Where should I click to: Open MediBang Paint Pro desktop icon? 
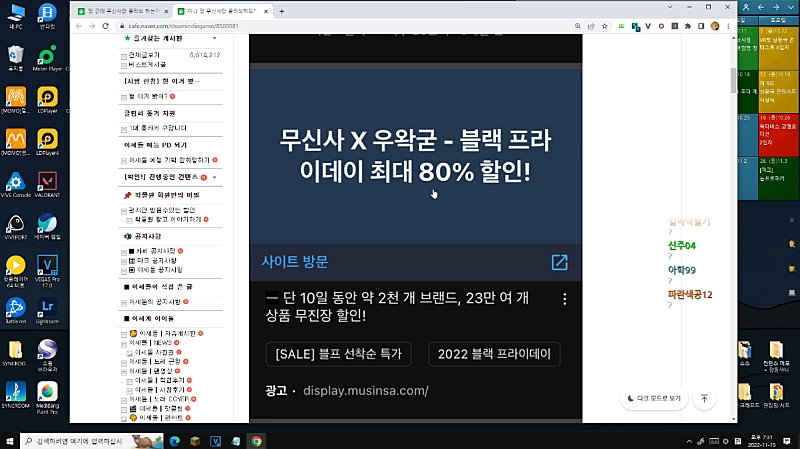click(47, 397)
